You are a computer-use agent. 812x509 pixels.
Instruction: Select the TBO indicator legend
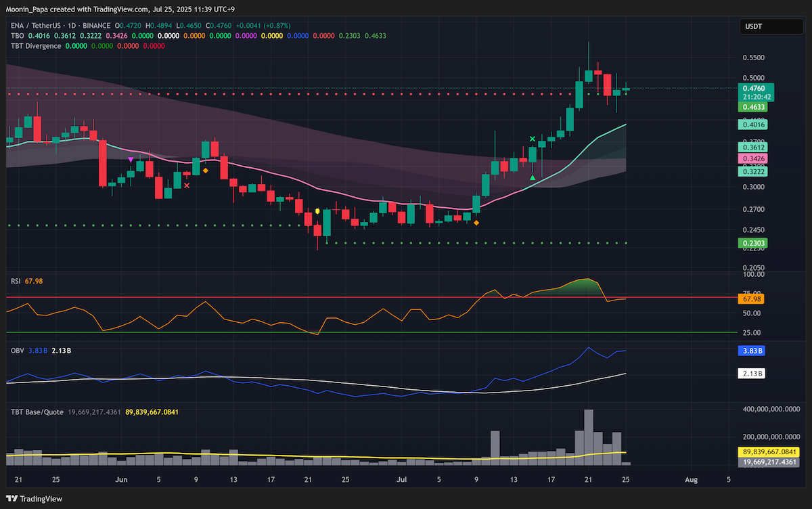[x=16, y=35]
